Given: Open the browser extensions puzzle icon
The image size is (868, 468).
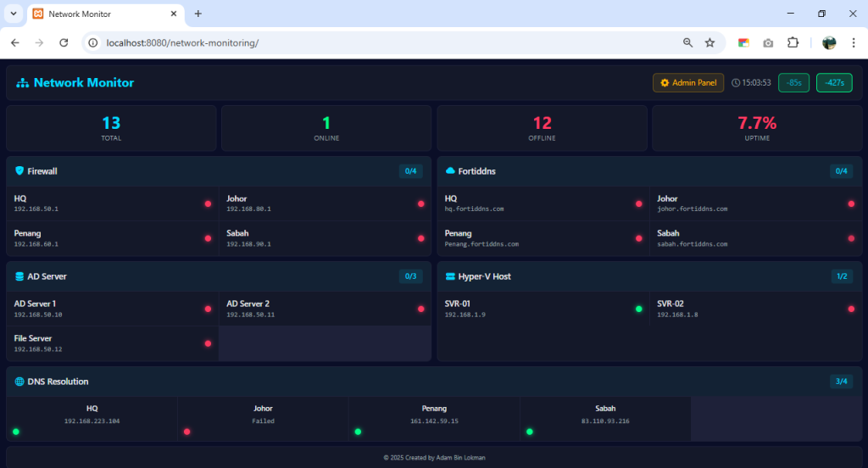Looking at the screenshot, I should tap(793, 42).
